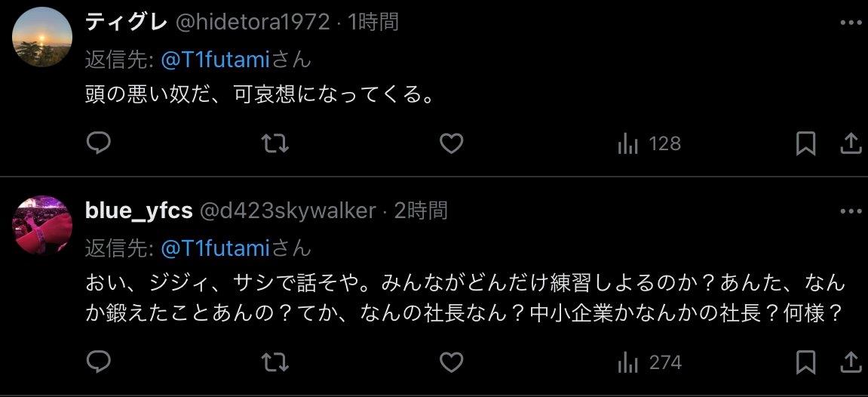Viewport: 868px width, 397px height.
Task: Open blue_yfcs's pink profile picture
Action: 42,225
